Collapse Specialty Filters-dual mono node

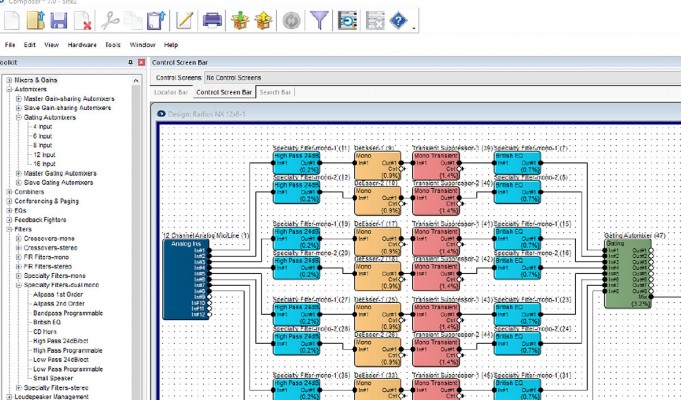(x=19, y=285)
